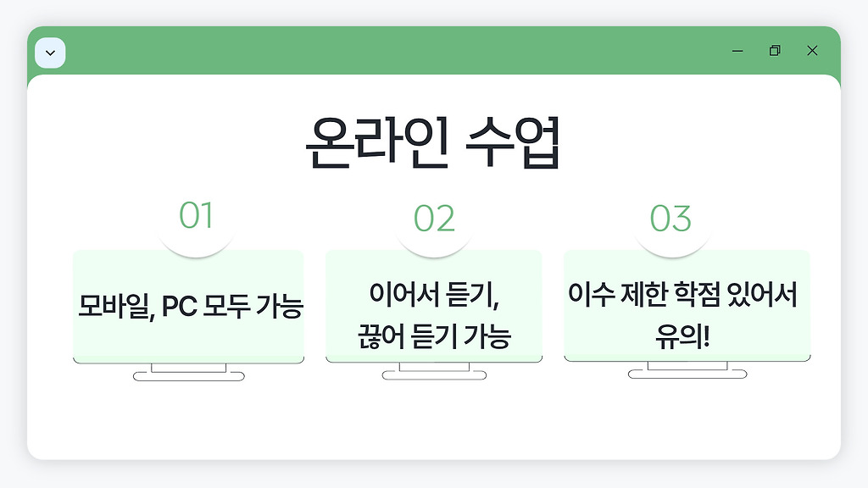Click the 이어서 듣기, card text
The width and height of the screenshot is (868, 488).
(x=434, y=294)
